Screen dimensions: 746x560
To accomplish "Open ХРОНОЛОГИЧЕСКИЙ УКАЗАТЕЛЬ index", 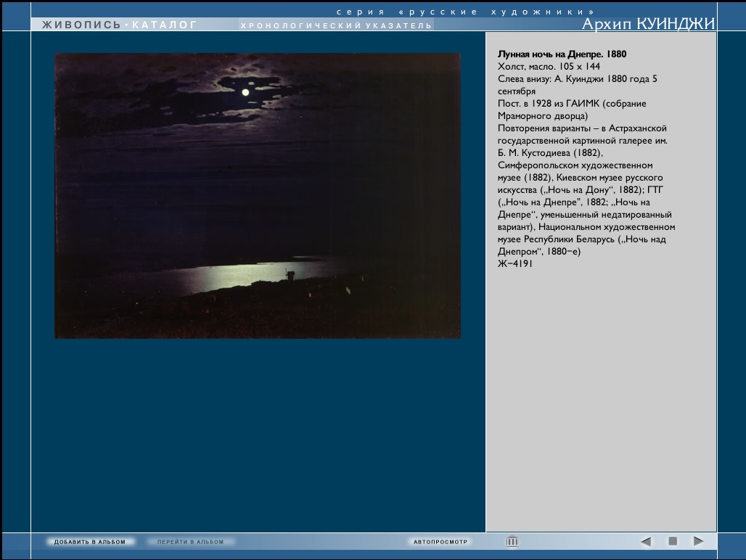I will click(336, 25).
